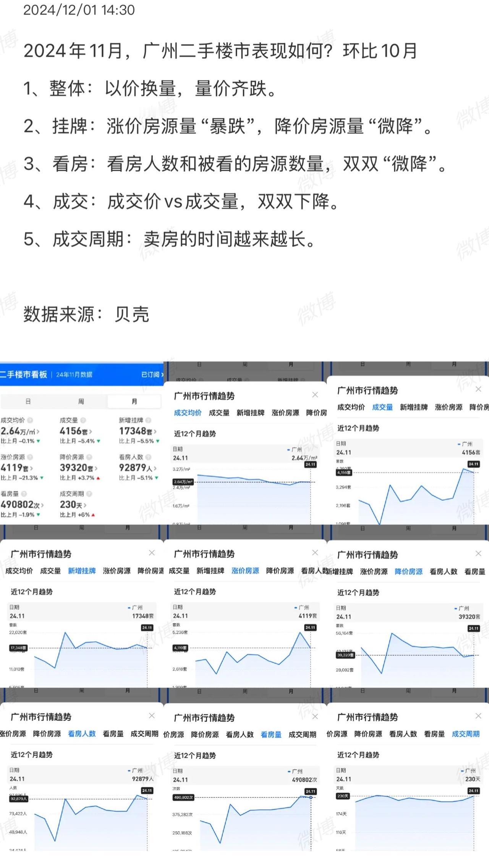Click help icon next to 降价房源 dashboard label
Screen dimensions: 489x868
(x=89, y=457)
